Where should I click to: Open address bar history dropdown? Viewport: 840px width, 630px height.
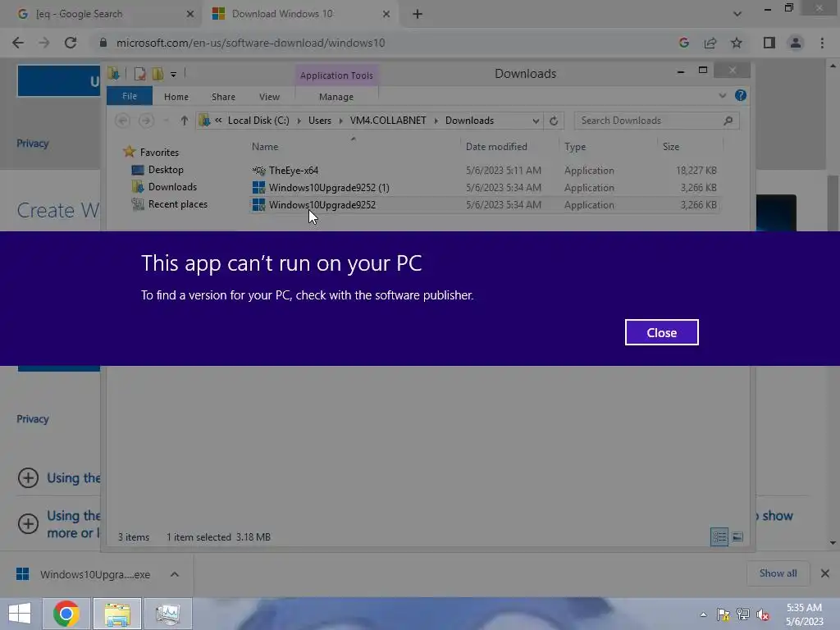(x=535, y=121)
